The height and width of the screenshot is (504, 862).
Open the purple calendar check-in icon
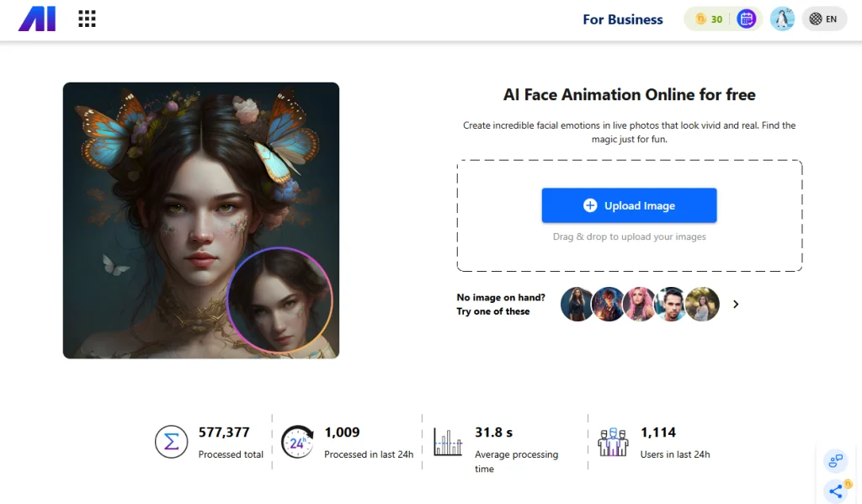point(746,19)
